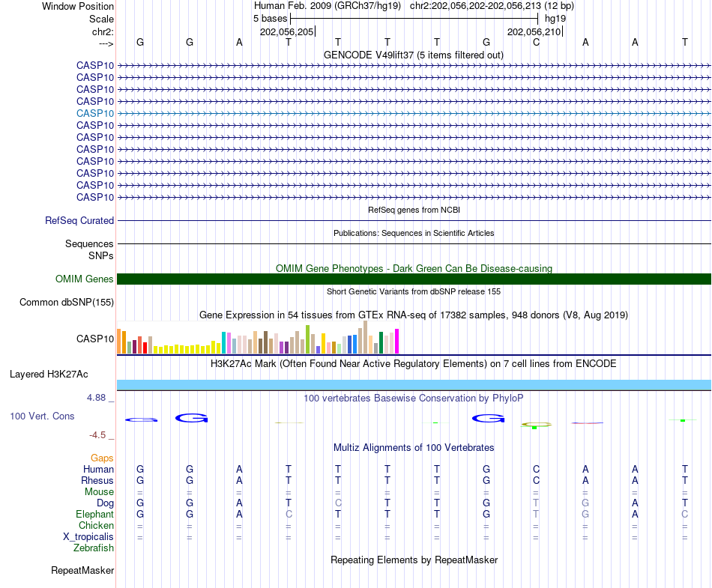Viewport: 712px width, 588px height.
Task: Click the "chr2:202,056,202-202,056,213 (12 bp)" position text
Action: 492,6
